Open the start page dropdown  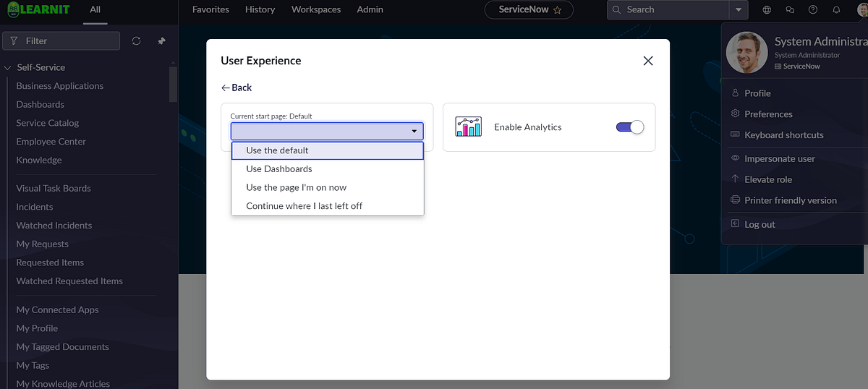[x=327, y=131]
